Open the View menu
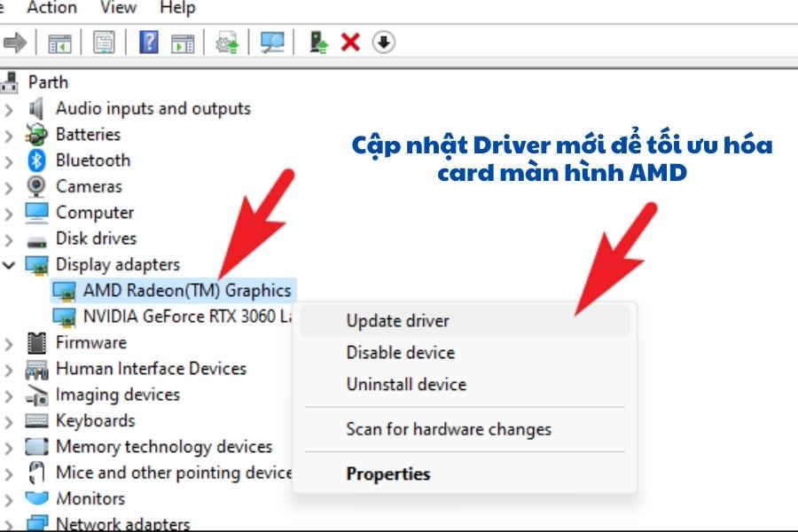The width and height of the screenshot is (798, 532). [118, 8]
